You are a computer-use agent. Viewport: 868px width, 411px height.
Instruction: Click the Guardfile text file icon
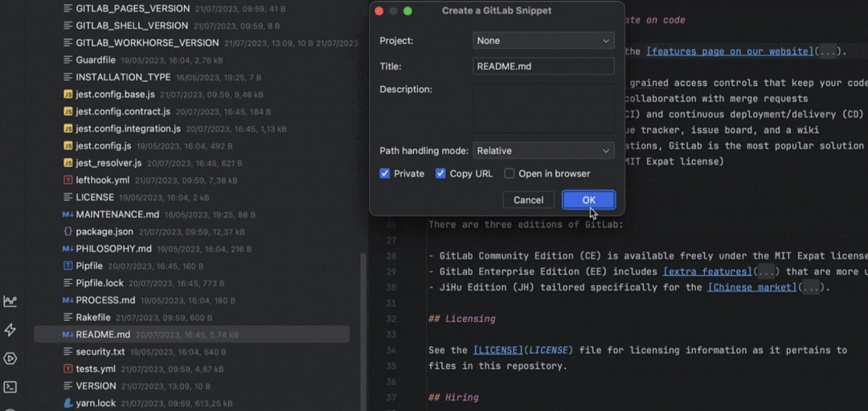tap(68, 60)
